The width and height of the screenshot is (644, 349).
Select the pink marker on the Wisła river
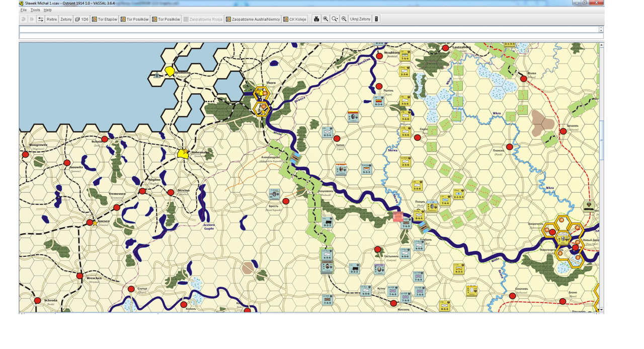[x=398, y=217]
